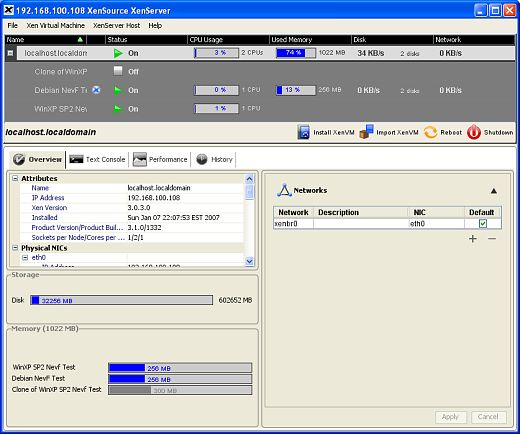This screenshot has height=434, width=520.
Task: Click the Used Memory column header
Action: pyautogui.click(x=310, y=40)
